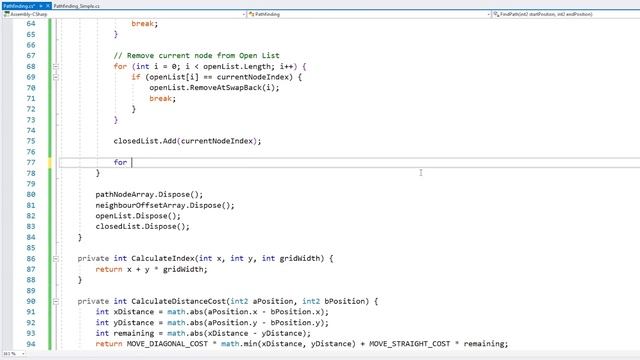Click 'pathNodeArray.Dispose();' on line 80
The height and width of the screenshot is (360, 640).
pyautogui.click(x=149, y=195)
